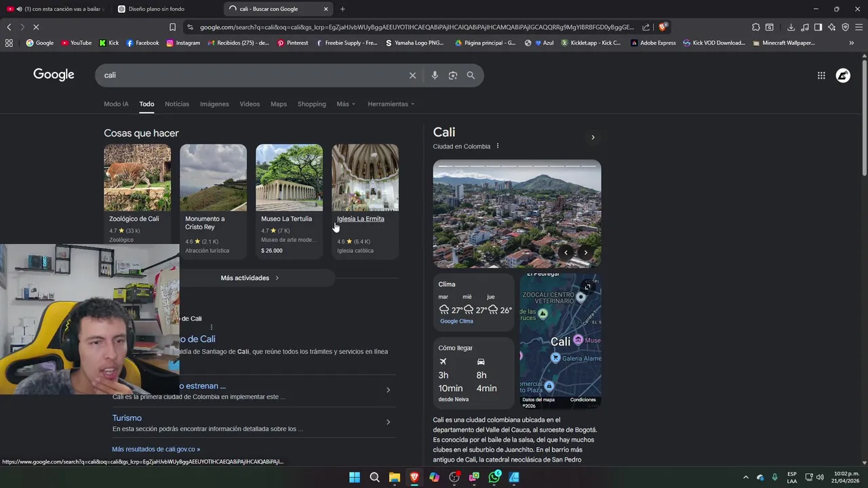
Task: Click the share page icon in address bar
Action: 646,27
